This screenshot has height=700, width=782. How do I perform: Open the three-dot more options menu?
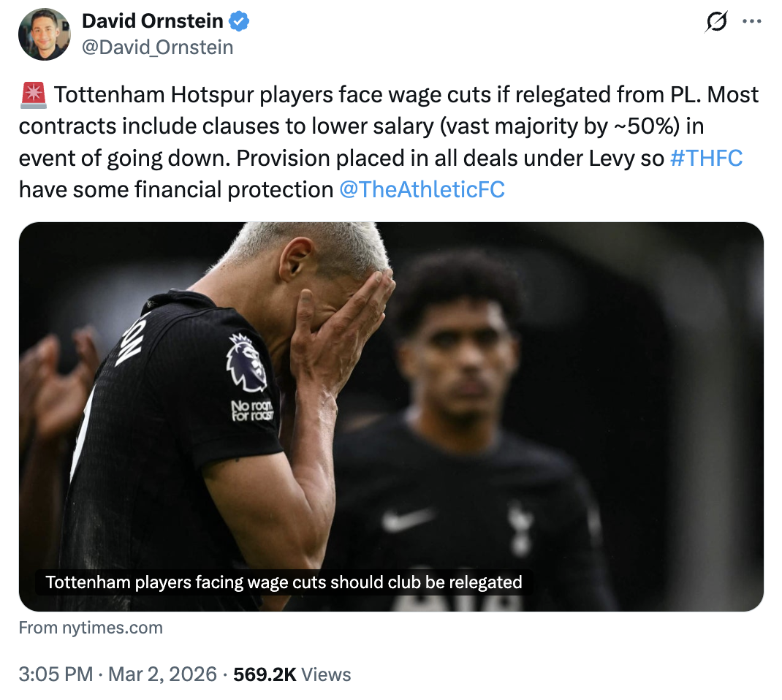tap(751, 22)
